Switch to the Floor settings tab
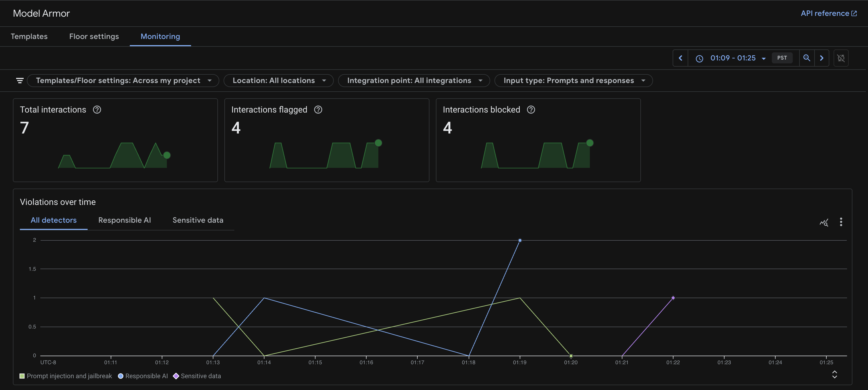 click(94, 36)
